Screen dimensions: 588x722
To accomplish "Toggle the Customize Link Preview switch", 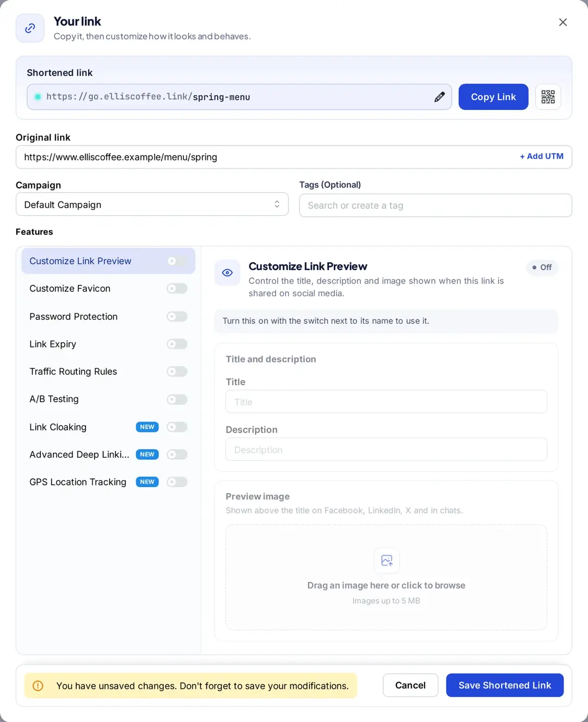I will click(177, 261).
